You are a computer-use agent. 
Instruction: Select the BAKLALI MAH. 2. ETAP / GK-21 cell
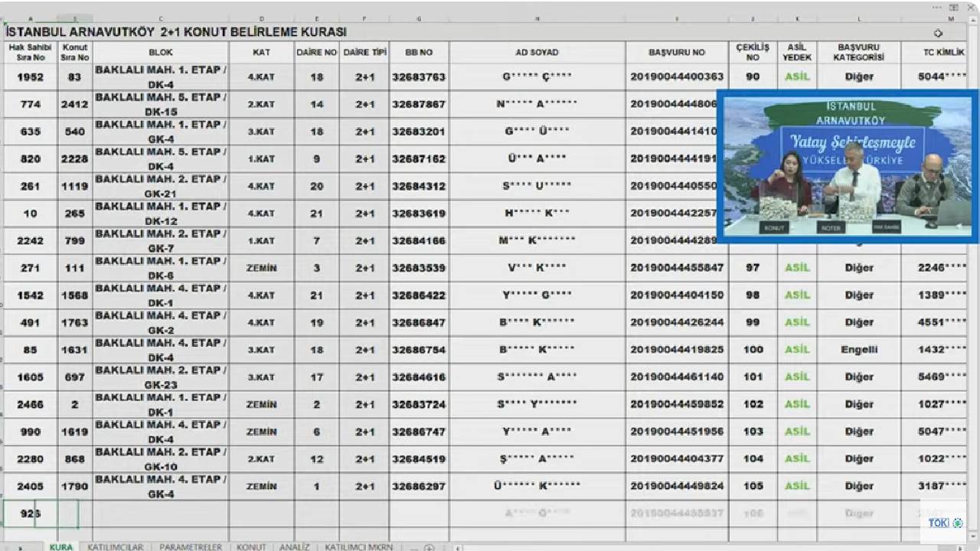[161, 186]
